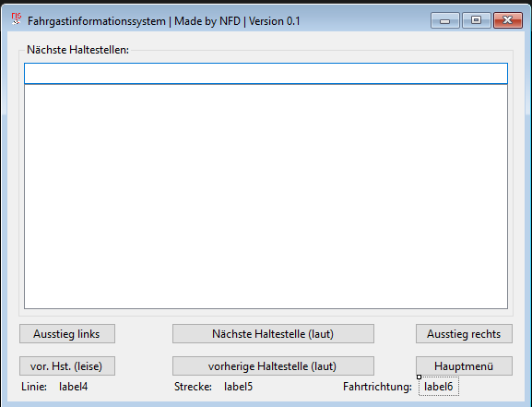
Task: Click the FIS application icon in title bar
Action: point(17,19)
